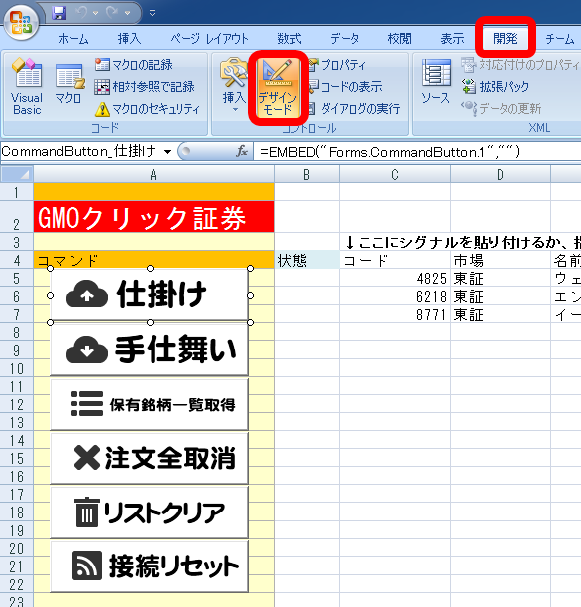Select the コード header cell

click(x=395, y=260)
